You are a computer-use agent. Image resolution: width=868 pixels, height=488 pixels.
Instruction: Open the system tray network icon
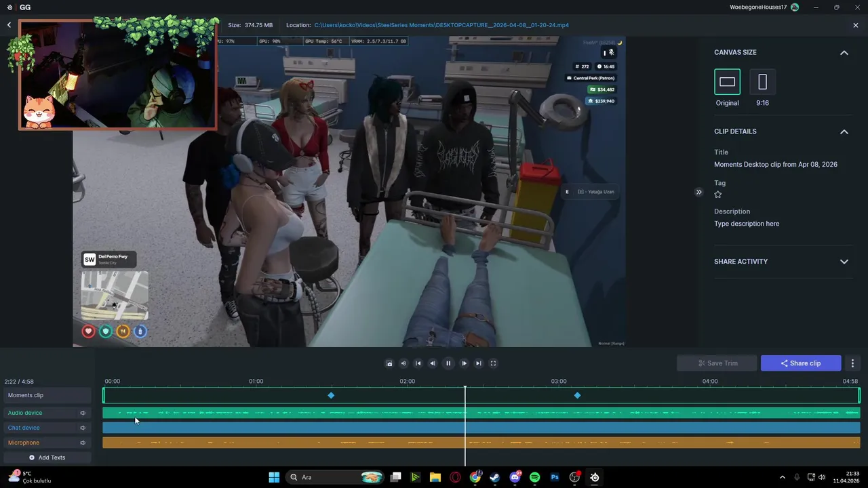click(811, 477)
